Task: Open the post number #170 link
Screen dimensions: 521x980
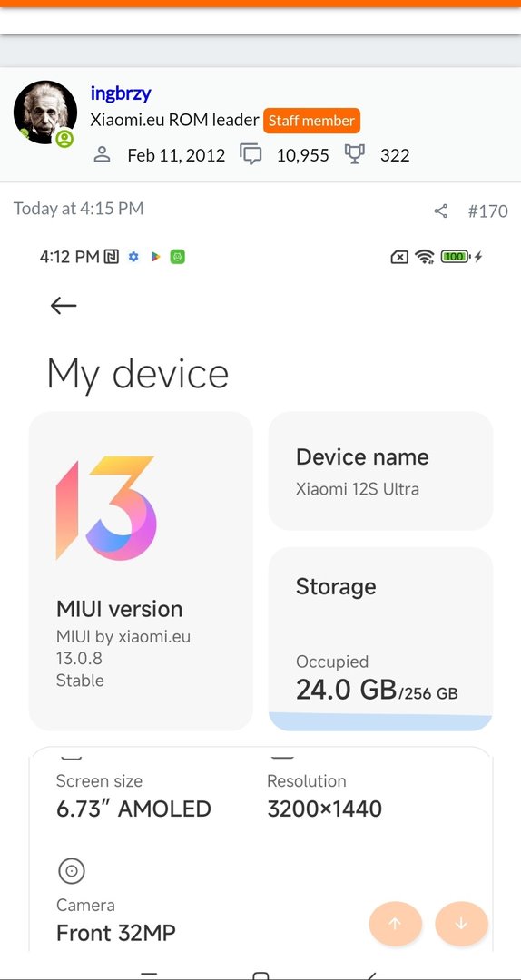Action: (x=487, y=211)
